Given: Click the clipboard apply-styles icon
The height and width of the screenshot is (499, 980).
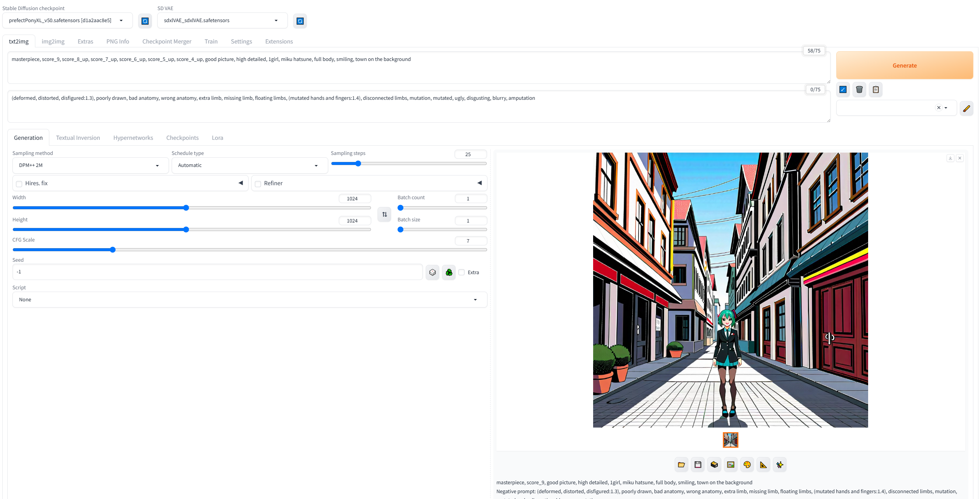Looking at the screenshot, I should tap(876, 90).
